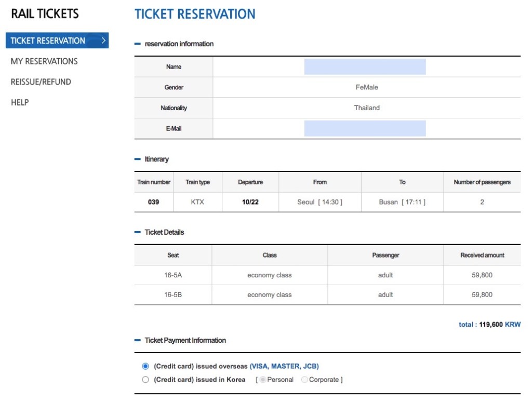Click the Busan 17:11 arrival cell
The height and width of the screenshot is (403, 532).
[x=402, y=202]
